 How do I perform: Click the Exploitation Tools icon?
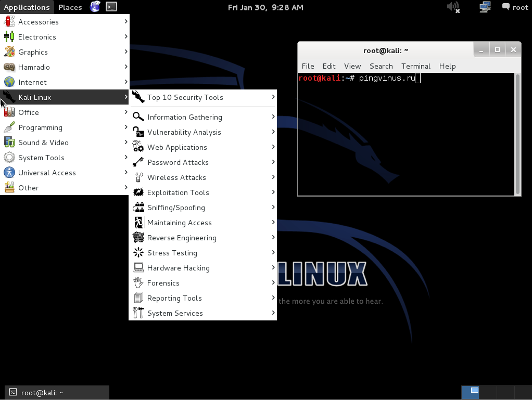point(138,192)
